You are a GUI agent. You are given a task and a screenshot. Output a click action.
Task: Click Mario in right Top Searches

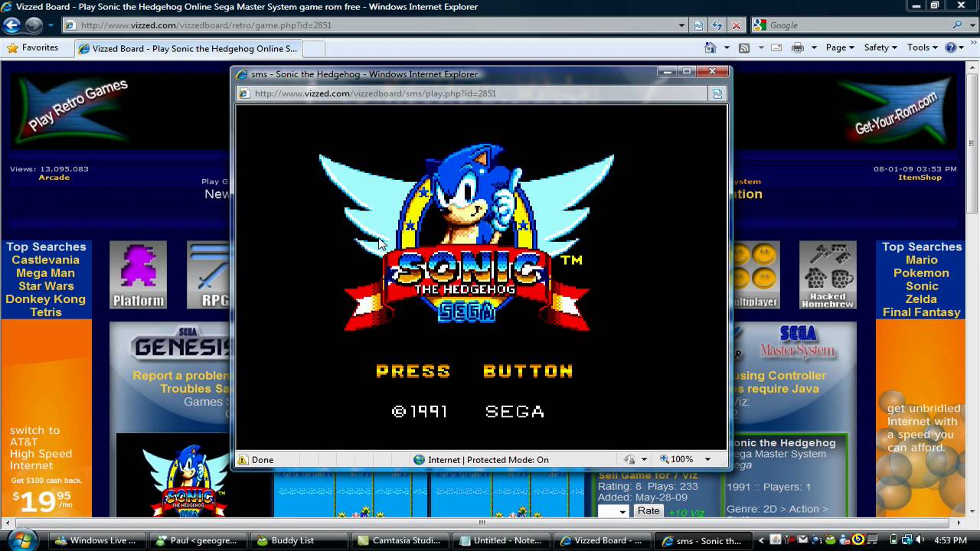(x=921, y=260)
